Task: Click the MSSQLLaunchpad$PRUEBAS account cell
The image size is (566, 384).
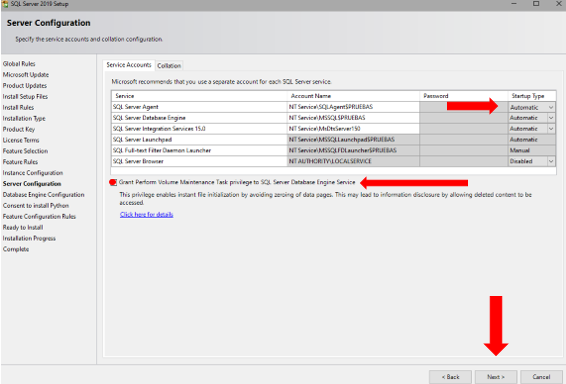Action: coord(353,140)
